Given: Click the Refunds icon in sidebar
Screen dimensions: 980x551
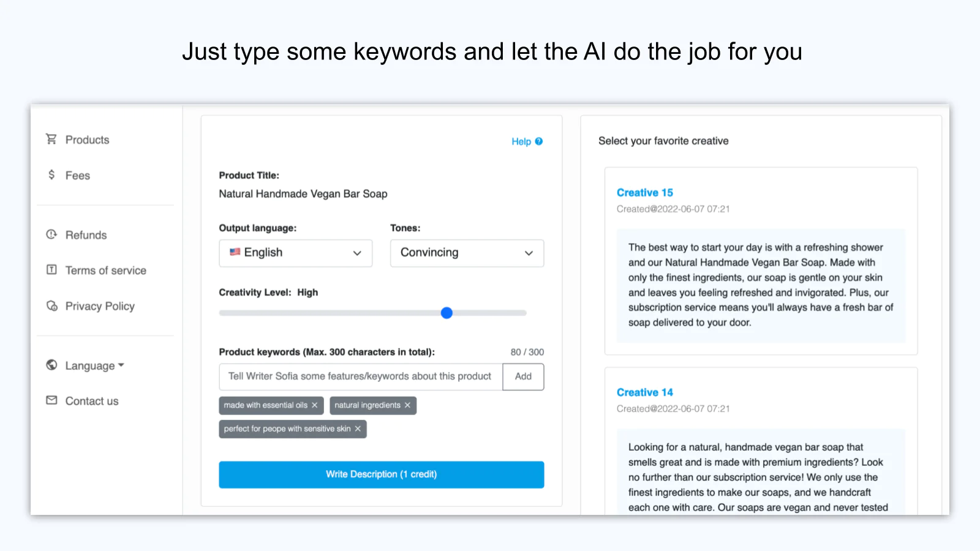Looking at the screenshot, I should 51,234.
